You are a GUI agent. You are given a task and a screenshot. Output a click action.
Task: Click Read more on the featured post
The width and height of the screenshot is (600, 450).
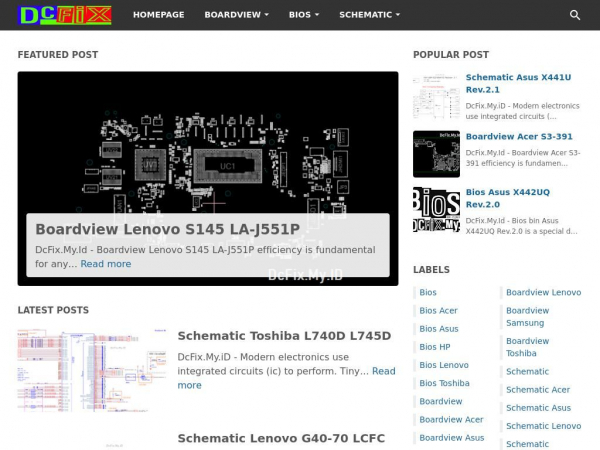pos(106,264)
